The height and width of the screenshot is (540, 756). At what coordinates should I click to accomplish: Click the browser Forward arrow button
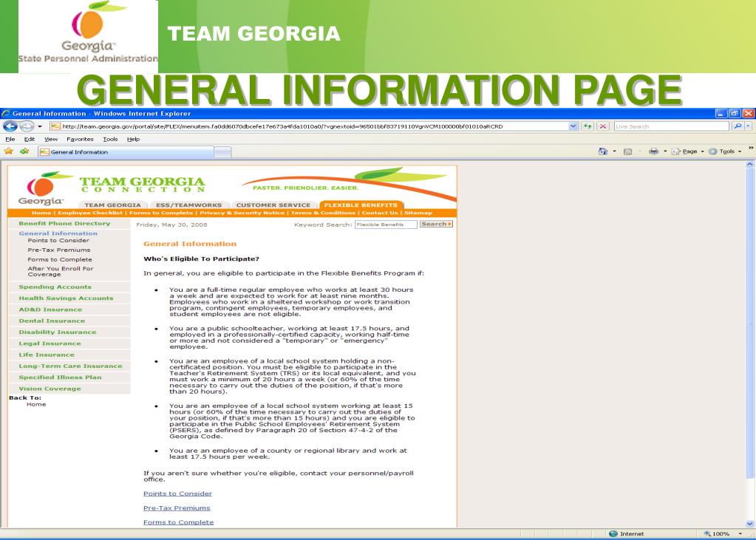coord(27,126)
